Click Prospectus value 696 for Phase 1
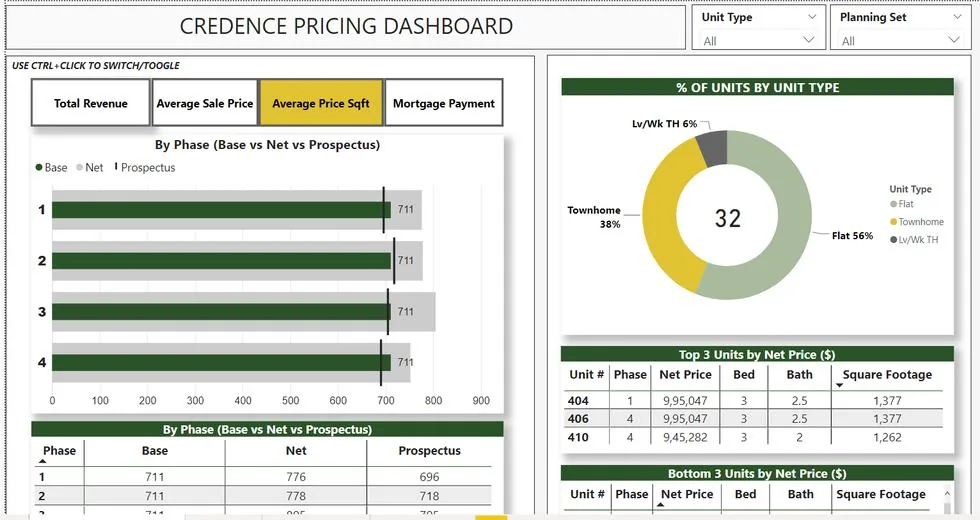The height and width of the screenshot is (520, 980). pyautogui.click(x=429, y=477)
